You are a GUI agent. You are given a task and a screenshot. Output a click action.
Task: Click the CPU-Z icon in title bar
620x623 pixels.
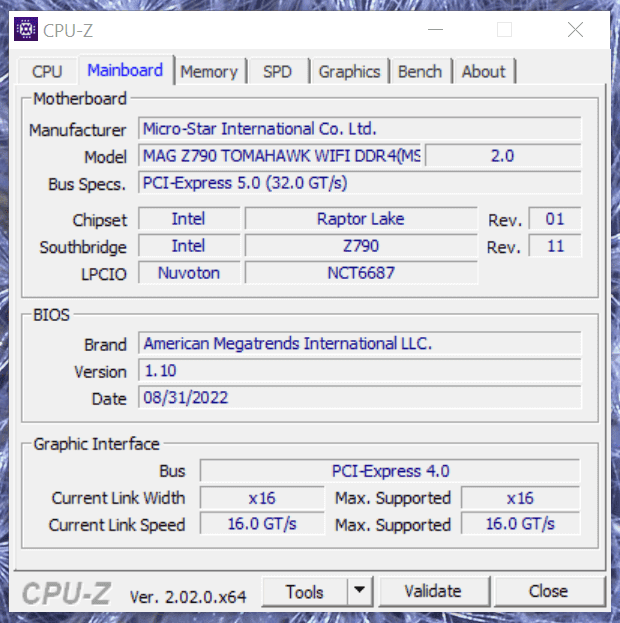point(26,29)
